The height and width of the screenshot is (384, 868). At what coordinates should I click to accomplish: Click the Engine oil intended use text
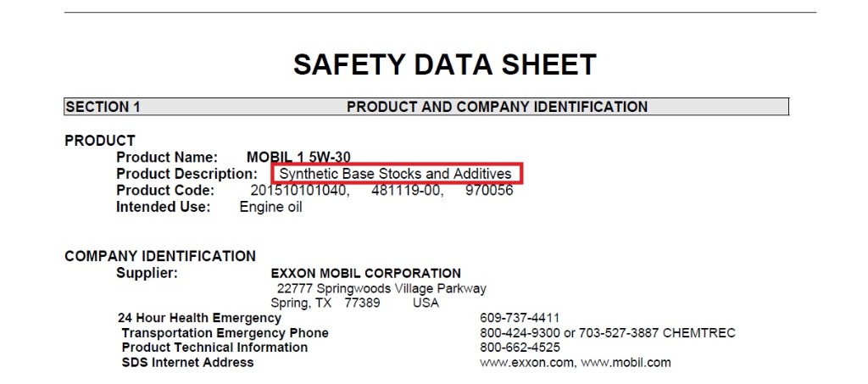click(270, 208)
